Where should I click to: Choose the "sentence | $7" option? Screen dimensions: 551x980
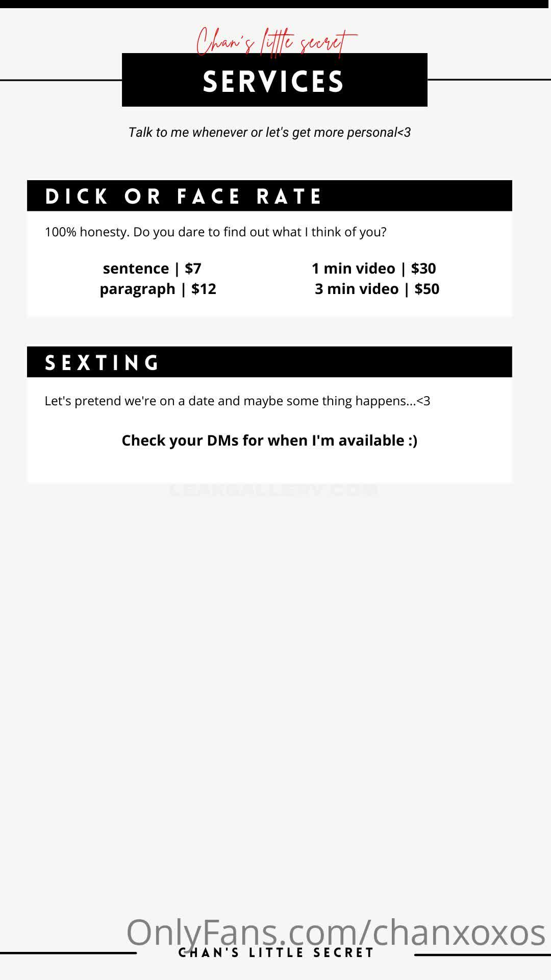point(152,268)
